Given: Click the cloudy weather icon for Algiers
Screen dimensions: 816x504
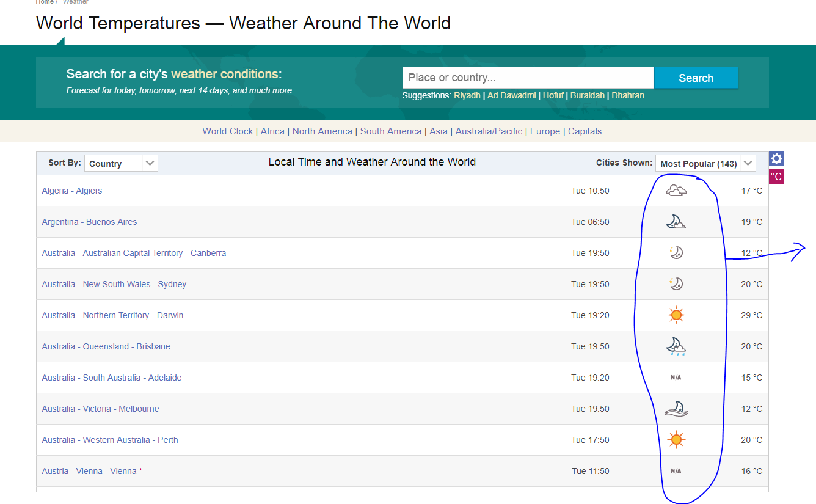Looking at the screenshot, I should pyautogui.click(x=676, y=191).
